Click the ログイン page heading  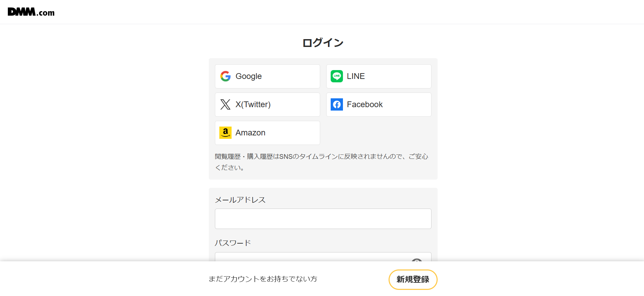[x=323, y=43]
